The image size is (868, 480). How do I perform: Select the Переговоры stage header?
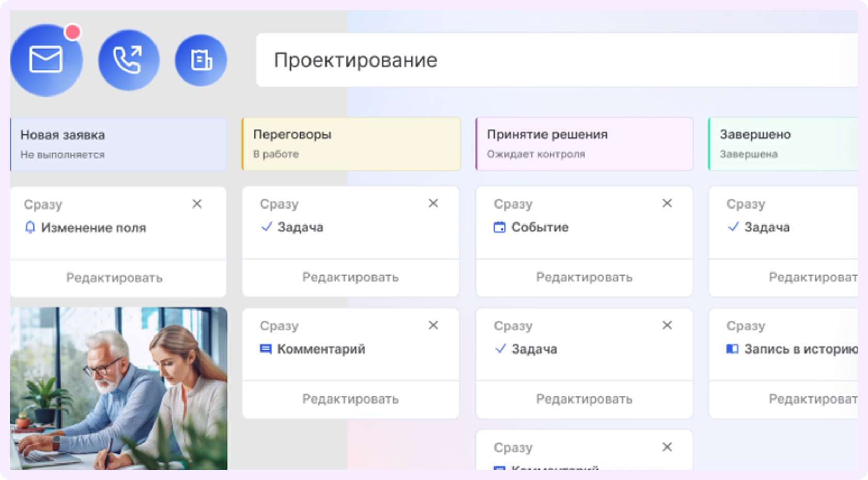pyautogui.click(x=351, y=144)
